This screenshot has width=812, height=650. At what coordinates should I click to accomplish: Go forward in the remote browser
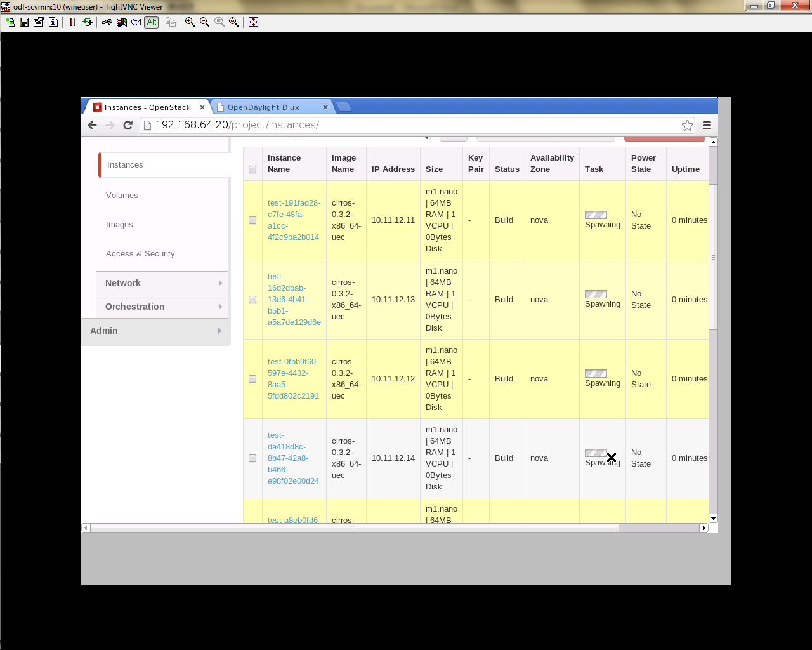pyautogui.click(x=110, y=125)
